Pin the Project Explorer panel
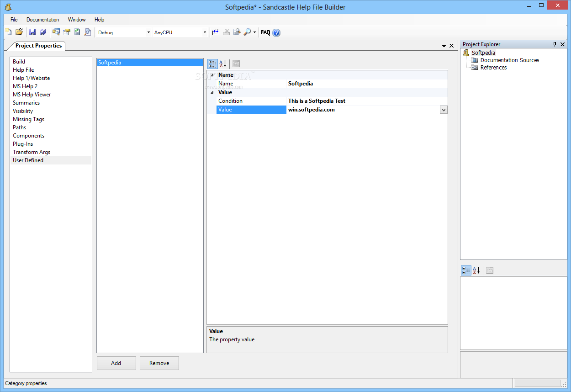Screen dimensions: 571x392 (555, 44)
